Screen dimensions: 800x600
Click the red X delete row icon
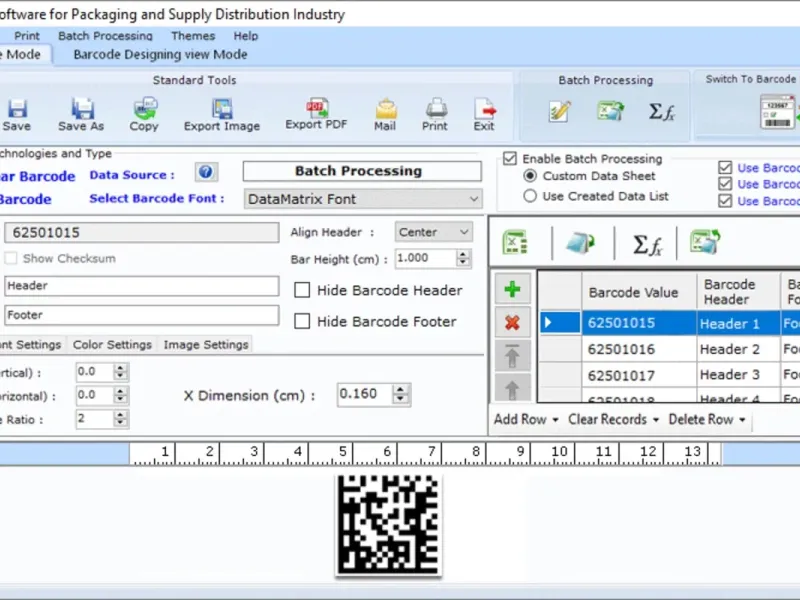pyautogui.click(x=512, y=322)
